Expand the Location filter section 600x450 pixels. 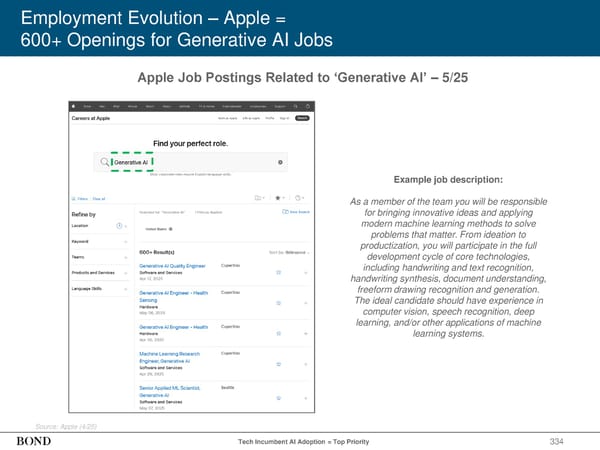(x=124, y=225)
